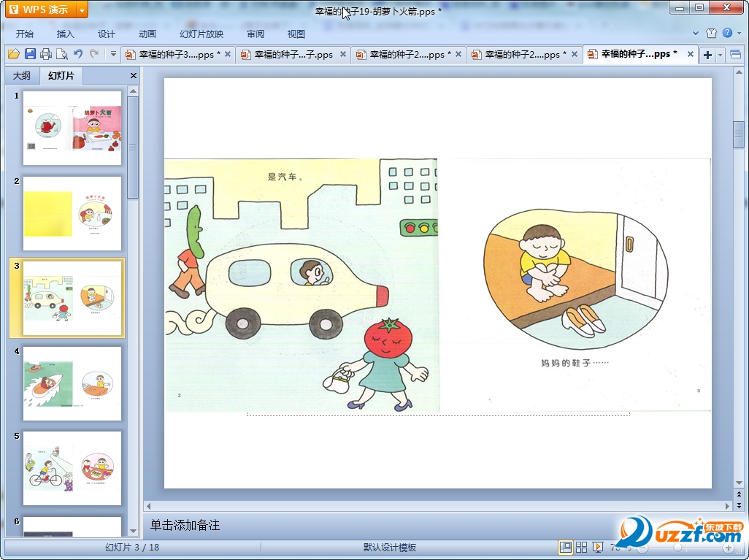Open Print Preview from the magnifier page icon
The image size is (749, 560).
tap(61, 54)
